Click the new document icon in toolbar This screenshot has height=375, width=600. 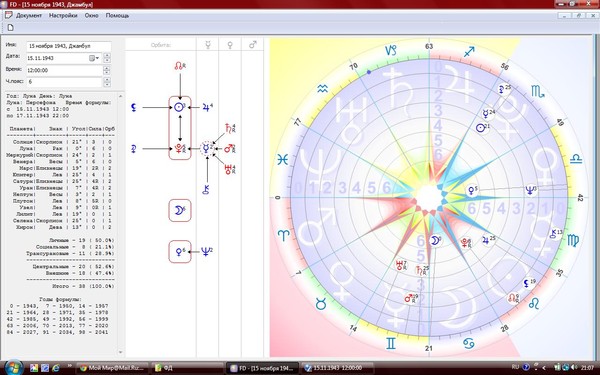click(11, 28)
